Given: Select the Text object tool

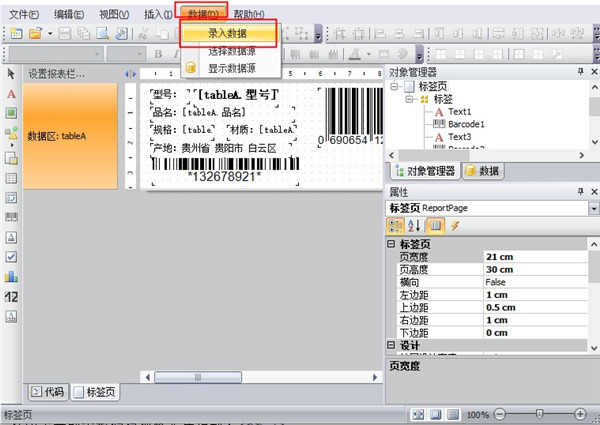Looking at the screenshot, I should [11, 94].
